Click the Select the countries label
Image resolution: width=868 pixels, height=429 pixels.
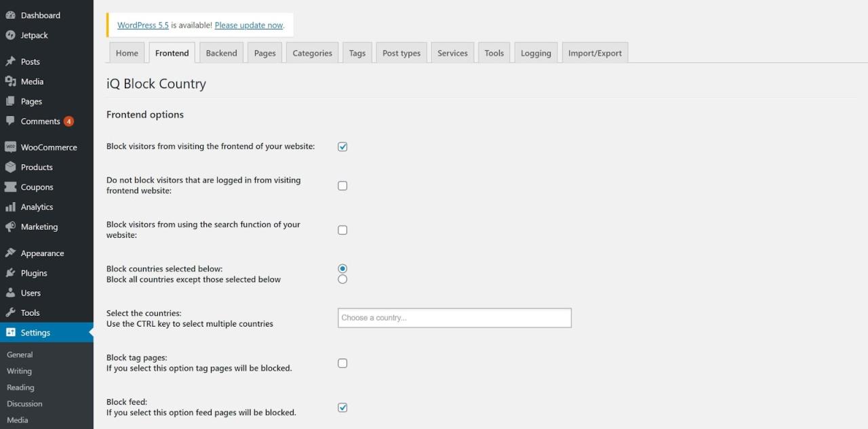[x=144, y=313]
